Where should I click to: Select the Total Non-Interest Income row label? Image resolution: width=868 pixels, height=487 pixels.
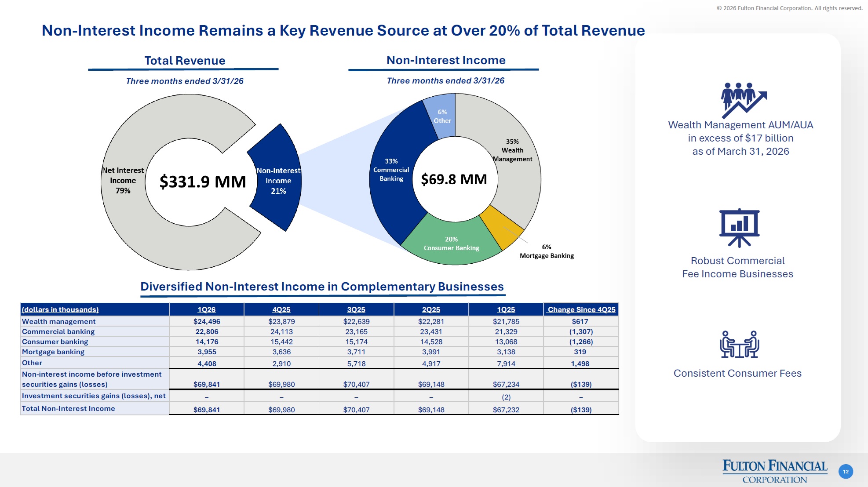pos(69,408)
